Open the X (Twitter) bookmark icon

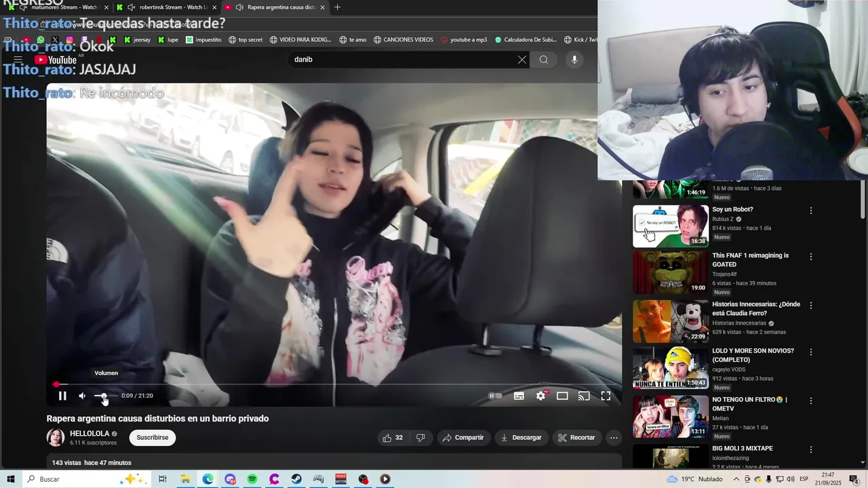click(55, 40)
